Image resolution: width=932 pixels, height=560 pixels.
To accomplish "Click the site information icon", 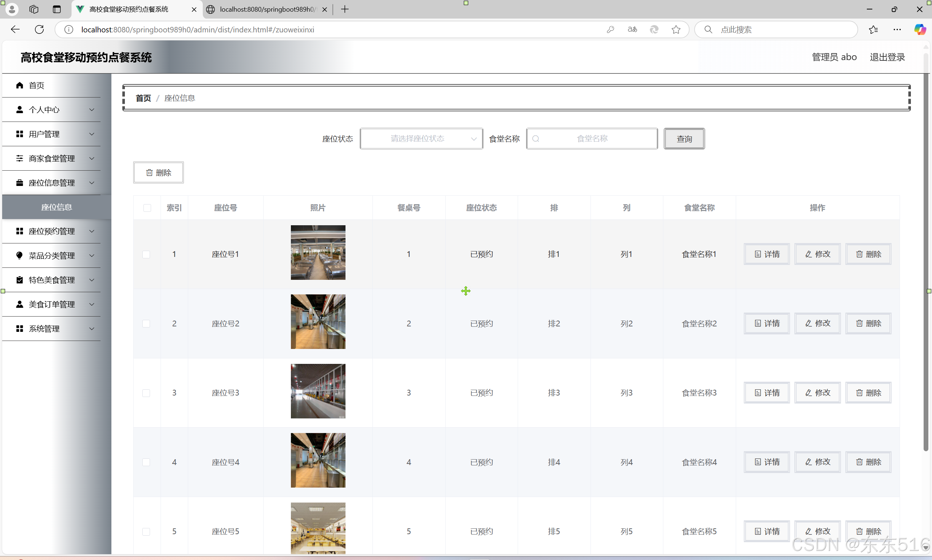I will click(x=69, y=29).
